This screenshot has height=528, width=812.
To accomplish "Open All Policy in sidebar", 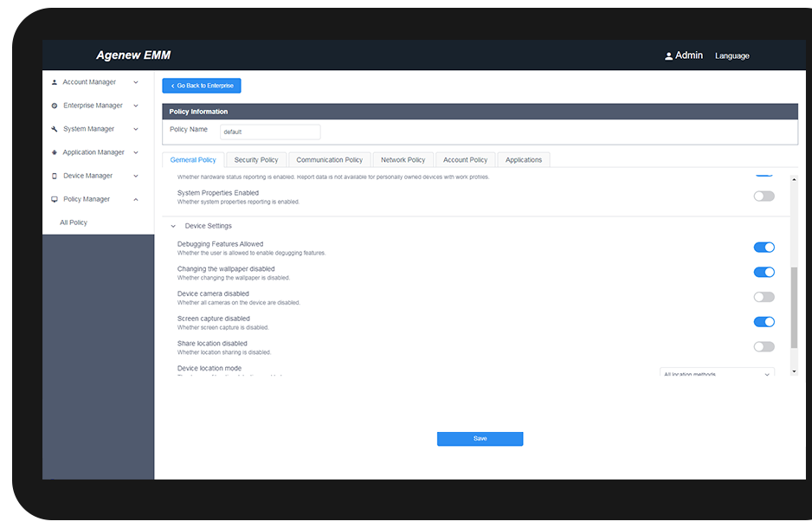I will (74, 222).
